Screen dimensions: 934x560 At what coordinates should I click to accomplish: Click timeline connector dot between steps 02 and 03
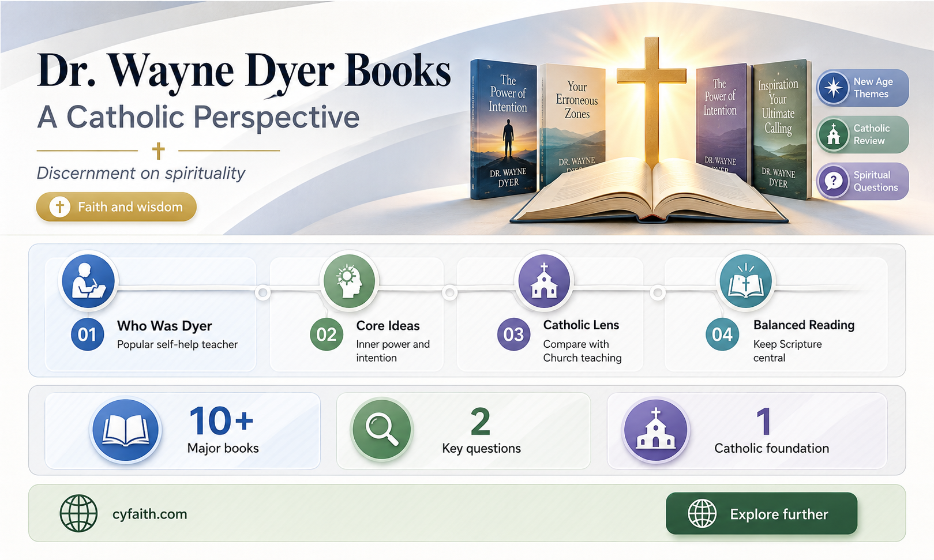pyautogui.click(x=449, y=293)
